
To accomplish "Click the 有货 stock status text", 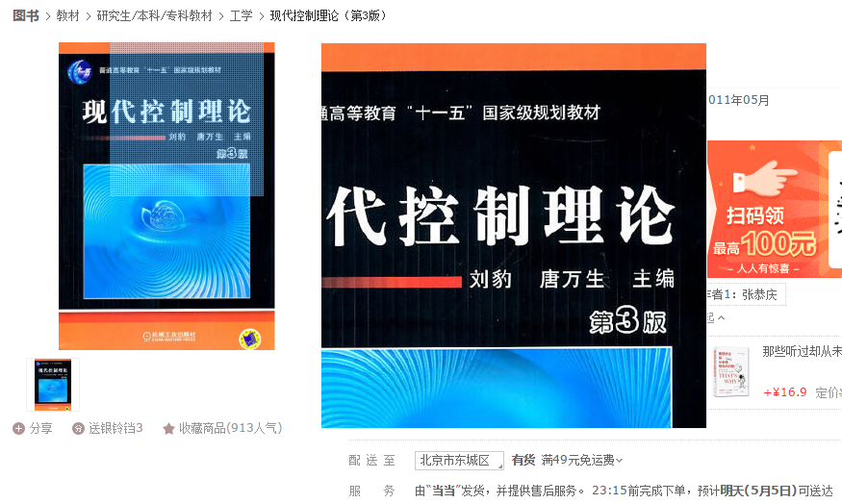I will point(523,460).
